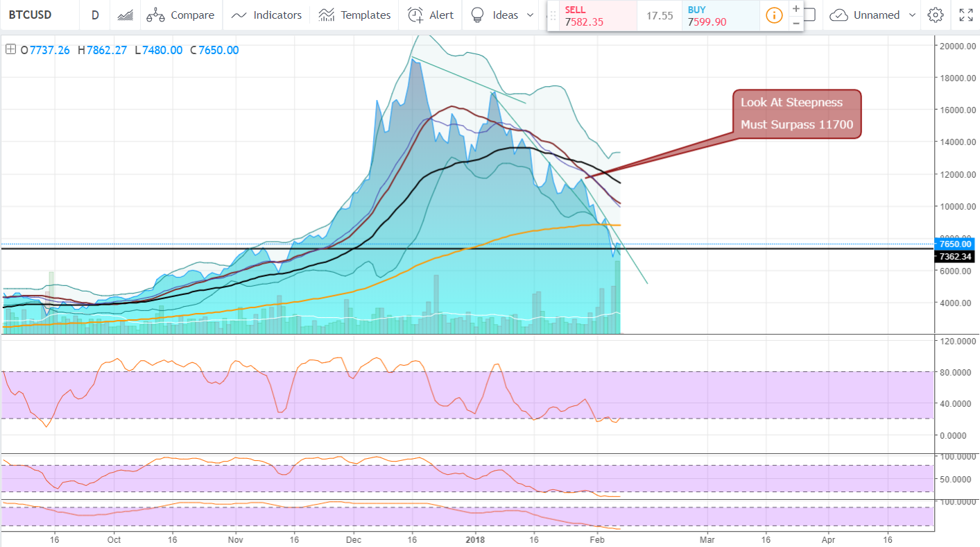Click the 80.0000 indicator scale label
This screenshot has height=547, width=980.
(956, 372)
